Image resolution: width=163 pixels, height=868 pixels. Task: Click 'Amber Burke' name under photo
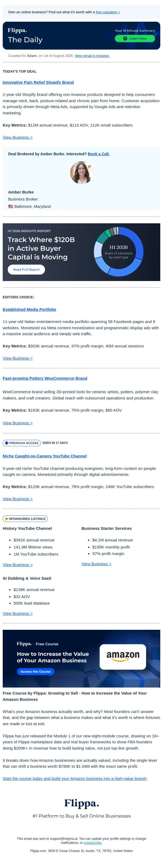click(21, 192)
